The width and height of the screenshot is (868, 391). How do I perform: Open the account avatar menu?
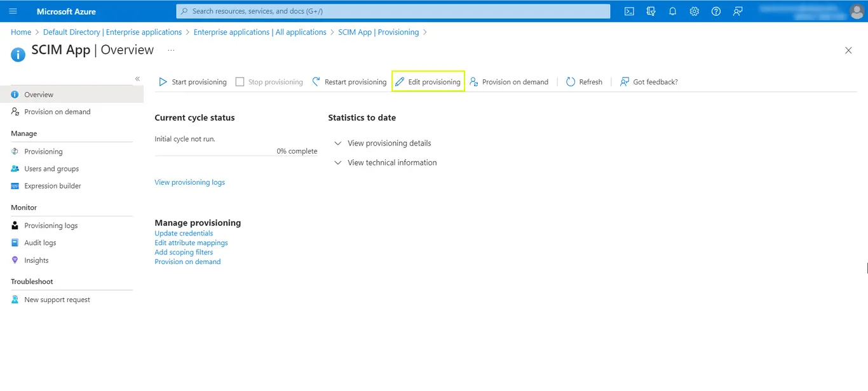857,11
